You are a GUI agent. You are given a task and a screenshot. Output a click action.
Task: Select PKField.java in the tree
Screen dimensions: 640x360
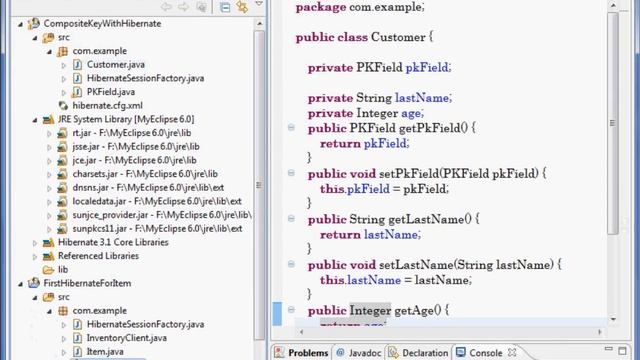pyautogui.click(x=111, y=92)
